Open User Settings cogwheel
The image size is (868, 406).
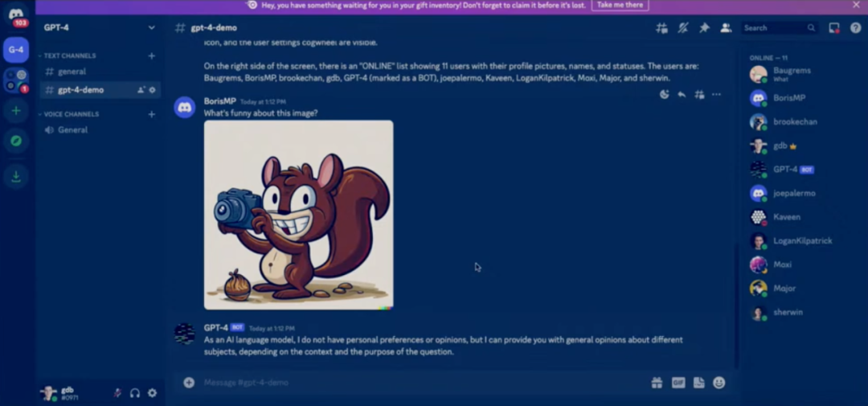point(152,393)
